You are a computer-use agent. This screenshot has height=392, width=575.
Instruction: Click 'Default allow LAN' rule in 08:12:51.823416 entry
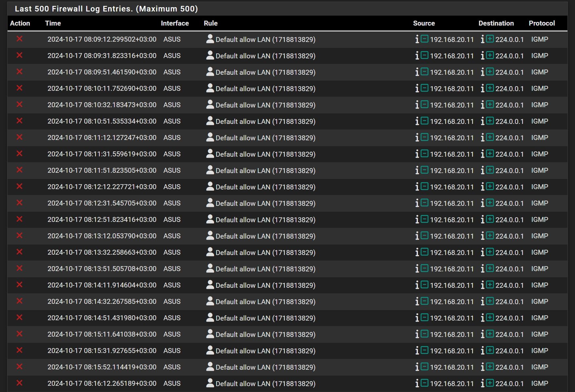pyautogui.click(x=266, y=220)
